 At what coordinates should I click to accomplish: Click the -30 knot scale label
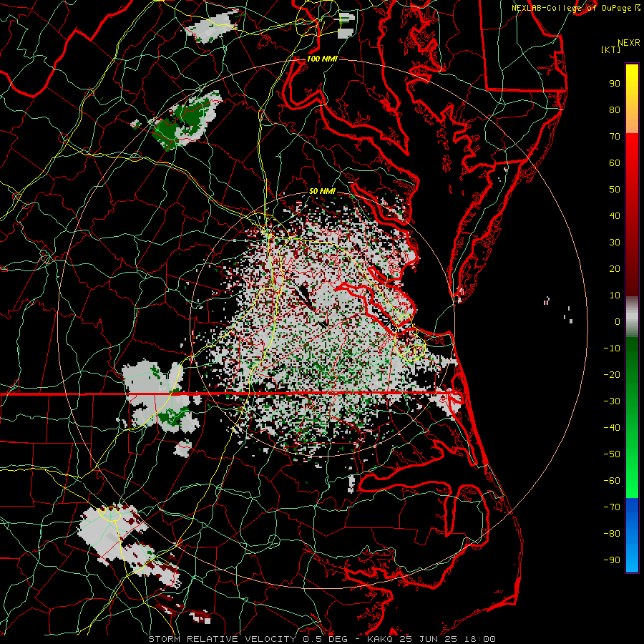612,401
